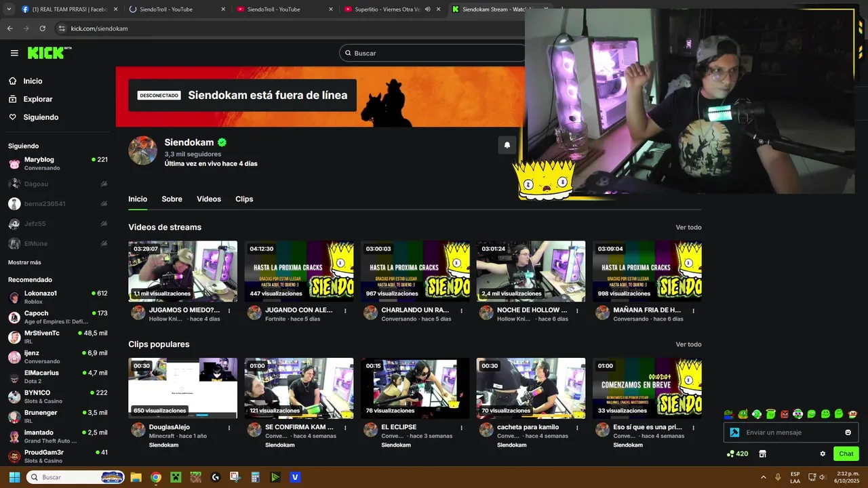Image resolution: width=868 pixels, height=488 pixels.
Task: Reload the page in Chrome
Action: pyautogui.click(x=42, y=28)
